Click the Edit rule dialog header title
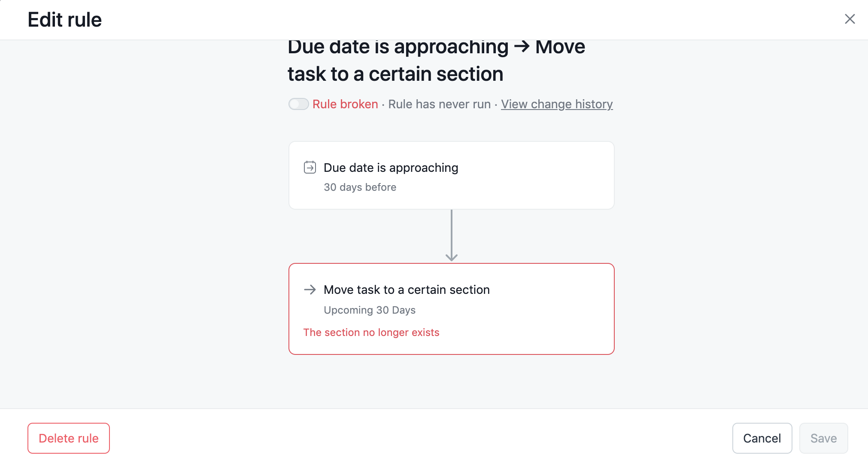Image resolution: width=868 pixels, height=464 pixels. click(64, 20)
